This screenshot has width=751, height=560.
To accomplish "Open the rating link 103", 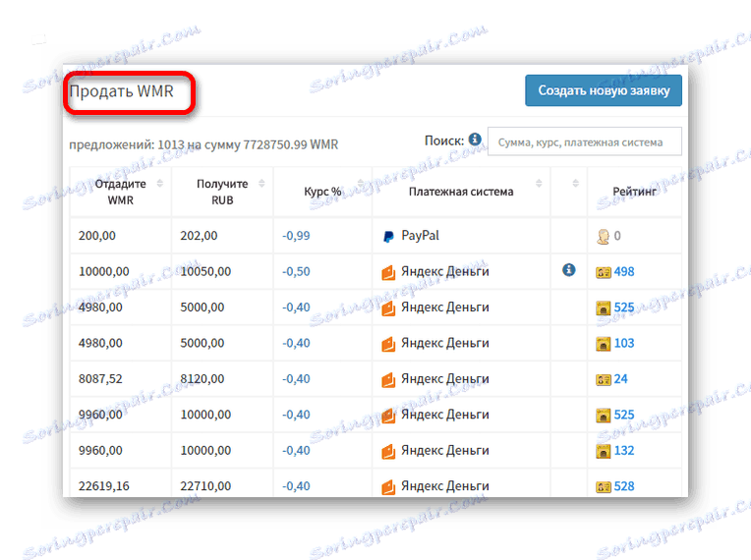I will point(624,343).
